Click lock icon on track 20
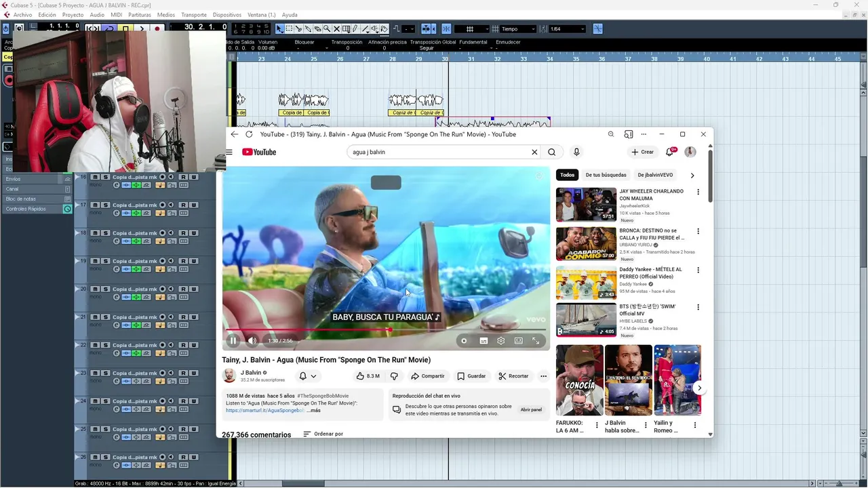Image resolution: width=868 pixels, height=488 pixels. (x=172, y=297)
